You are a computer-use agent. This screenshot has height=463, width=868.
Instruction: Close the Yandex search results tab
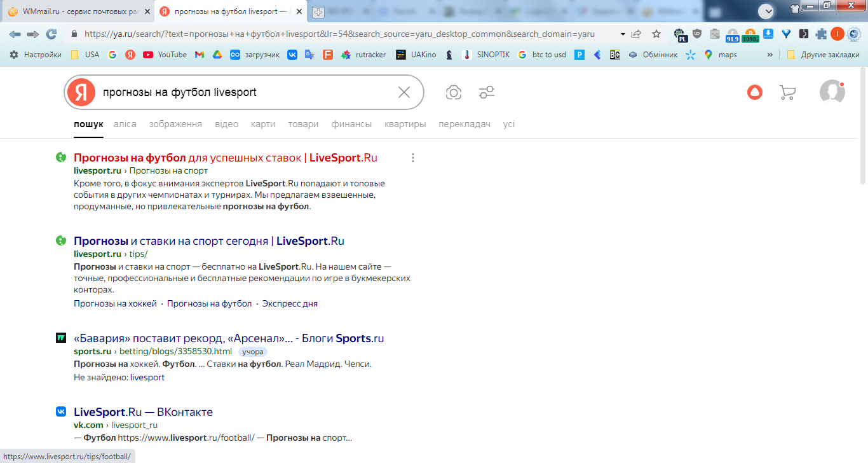click(x=299, y=12)
